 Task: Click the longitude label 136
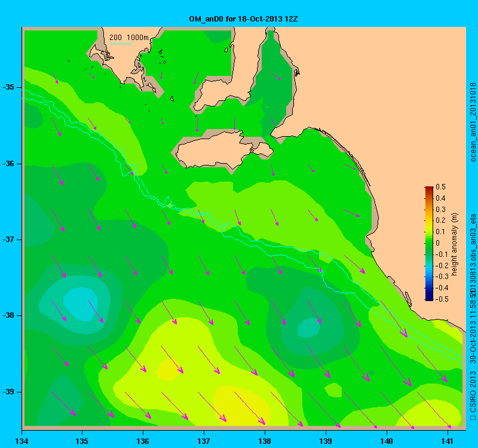coord(143,441)
